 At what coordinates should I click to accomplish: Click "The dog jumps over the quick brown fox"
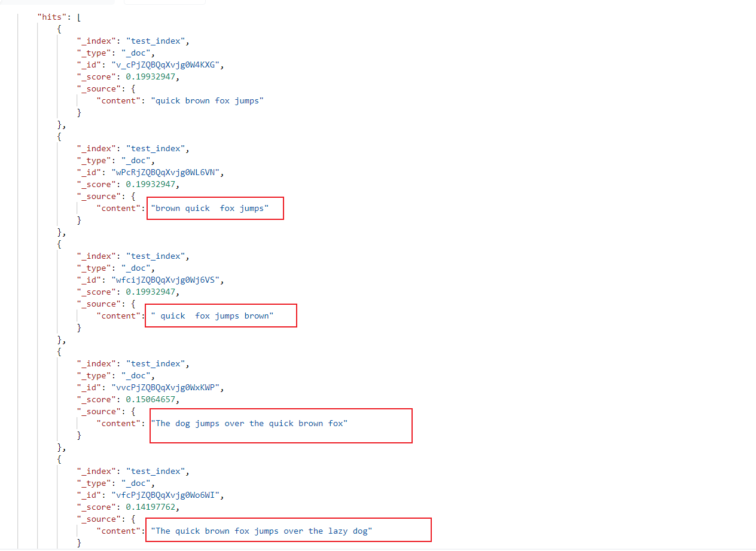coord(249,424)
